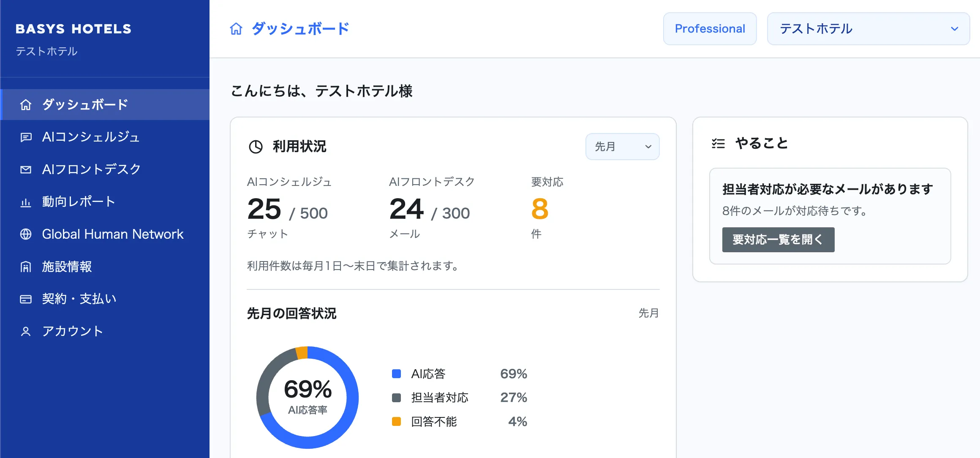This screenshot has width=980, height=458.
Task: Go to AIコンシェルジュ in the sidebar
Action: 105,137
